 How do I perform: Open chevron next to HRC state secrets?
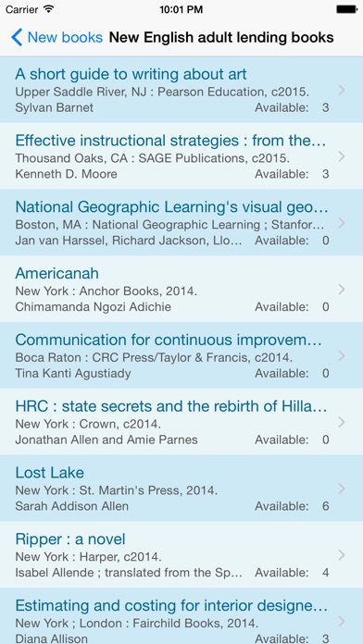pos(341,422)
